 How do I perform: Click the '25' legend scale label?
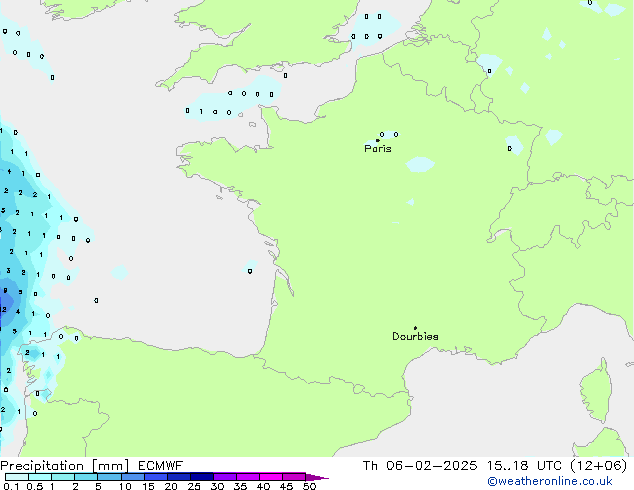194,486
